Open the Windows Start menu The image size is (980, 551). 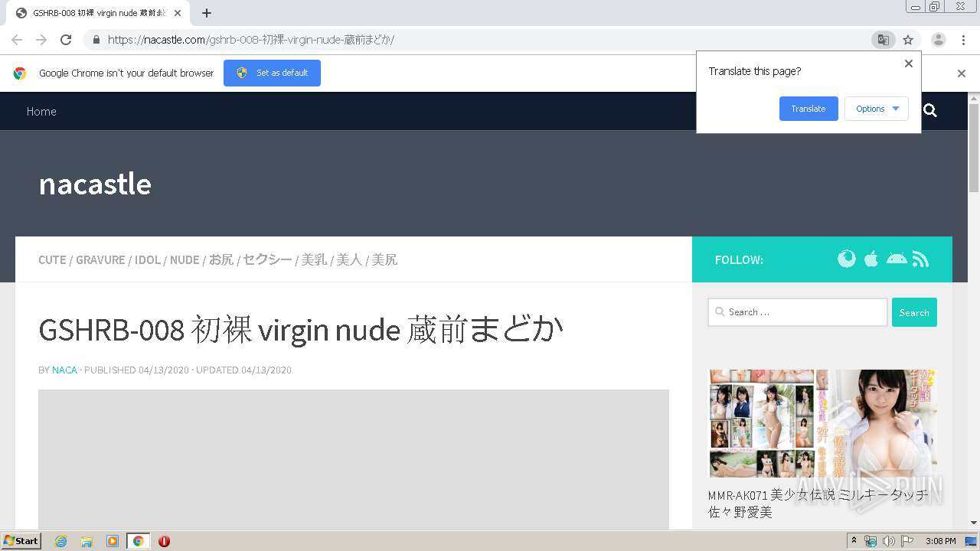[x=21, y=541]
